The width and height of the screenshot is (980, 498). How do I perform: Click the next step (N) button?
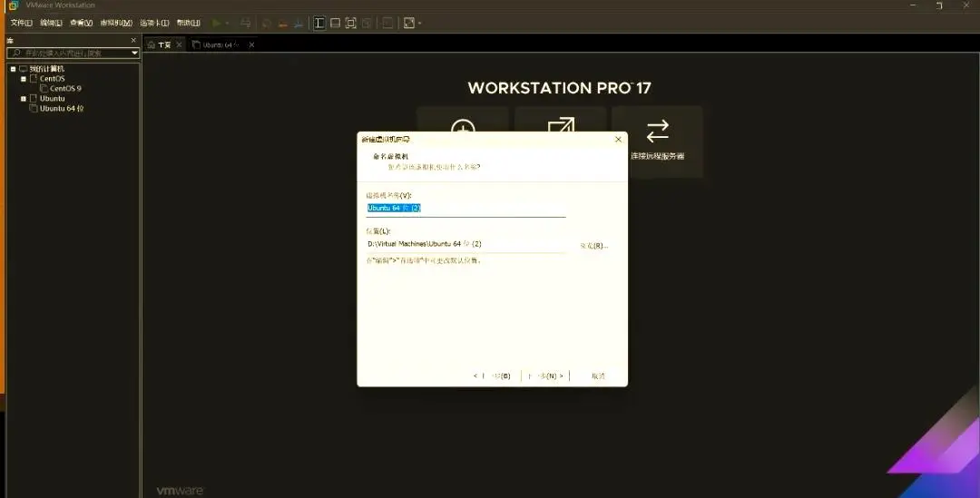click(545, 376)
